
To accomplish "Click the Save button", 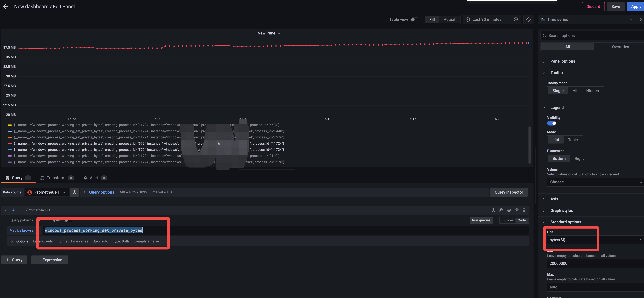I will point(615,7).
